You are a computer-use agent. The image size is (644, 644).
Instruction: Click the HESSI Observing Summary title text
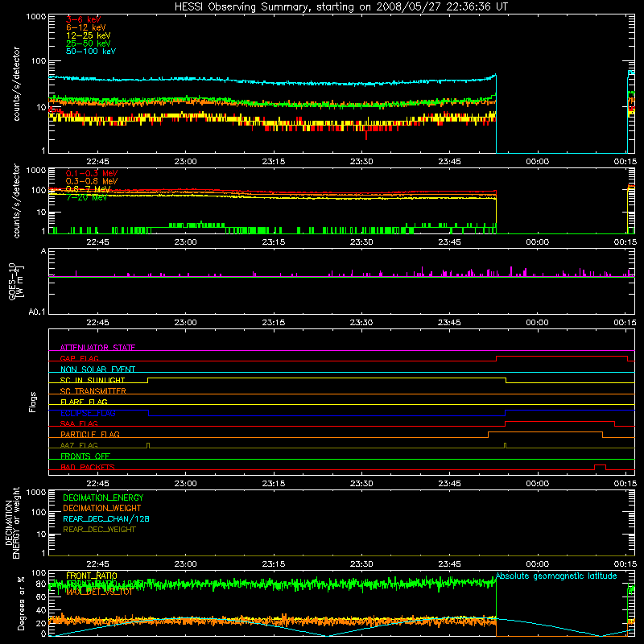[x=341, y=7]
